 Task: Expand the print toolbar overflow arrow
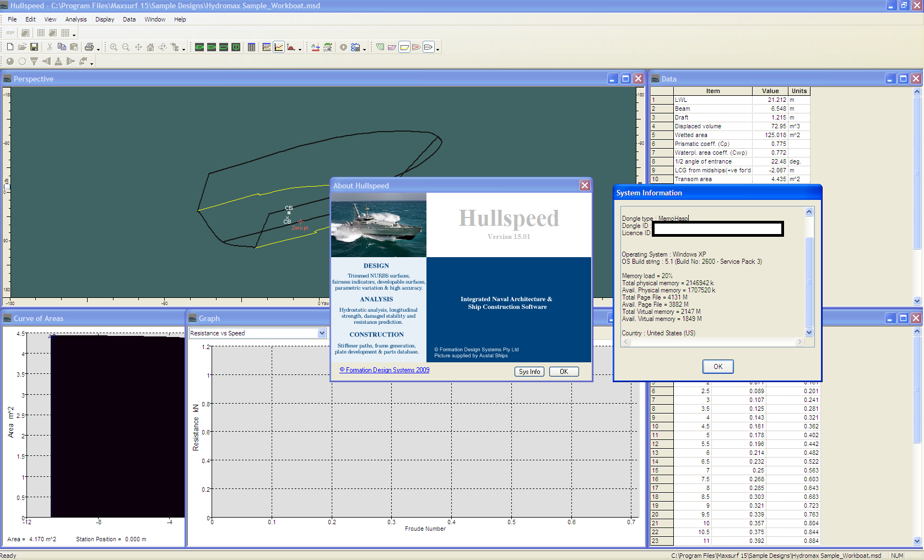(x=99, y=50)
